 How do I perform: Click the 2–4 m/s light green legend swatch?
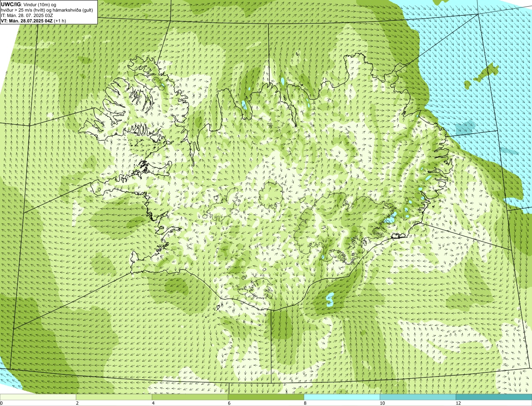114,397
